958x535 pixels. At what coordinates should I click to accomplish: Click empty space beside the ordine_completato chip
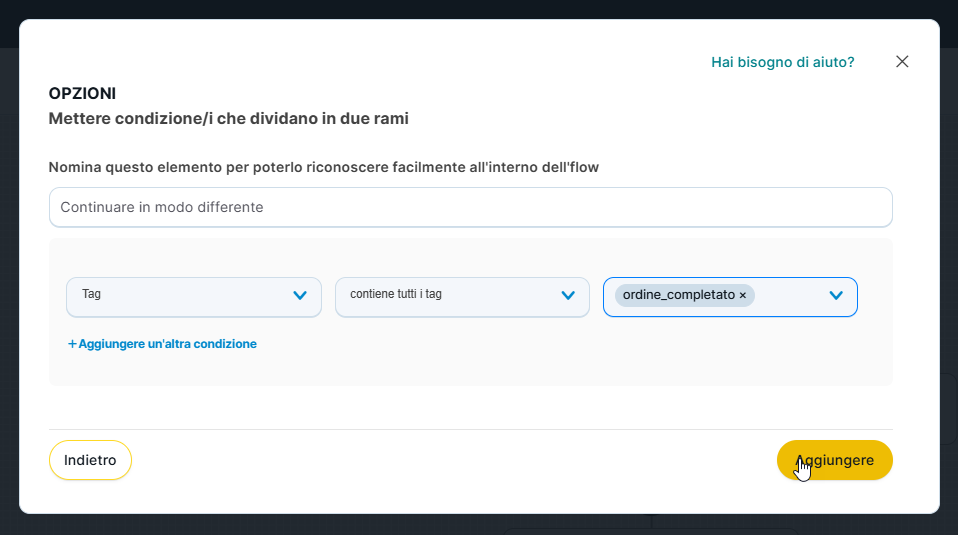[790, 296]
